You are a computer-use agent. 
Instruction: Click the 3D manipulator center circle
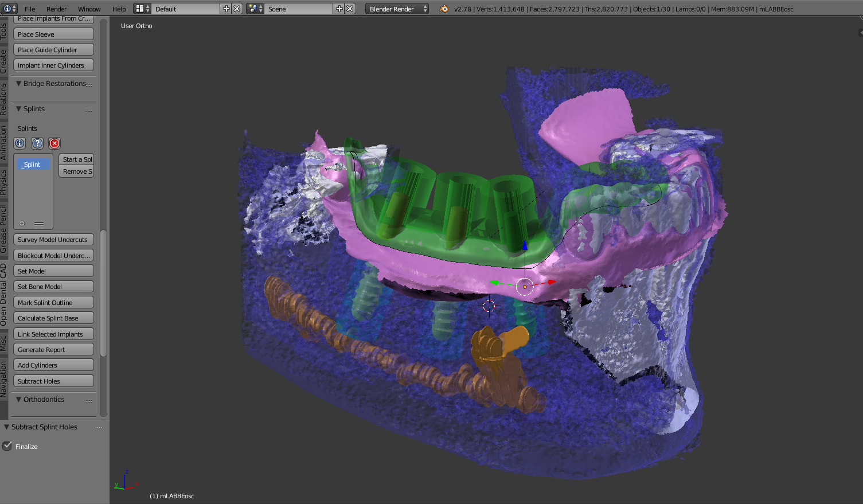point(525,287)
